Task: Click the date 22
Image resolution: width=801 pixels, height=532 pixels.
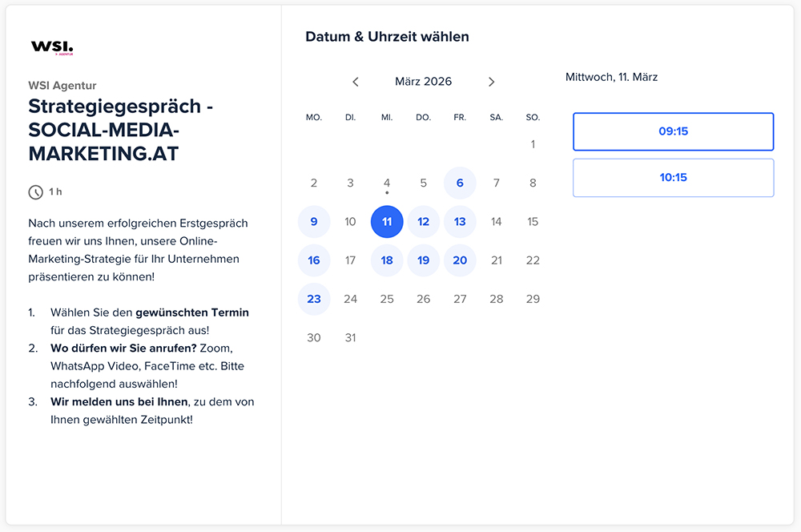Action: point(533,260)
